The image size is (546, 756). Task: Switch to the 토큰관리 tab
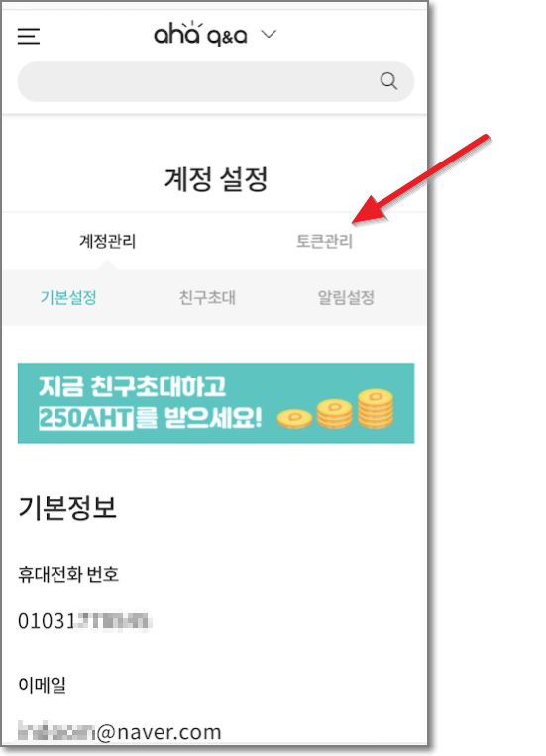[324, 241]
